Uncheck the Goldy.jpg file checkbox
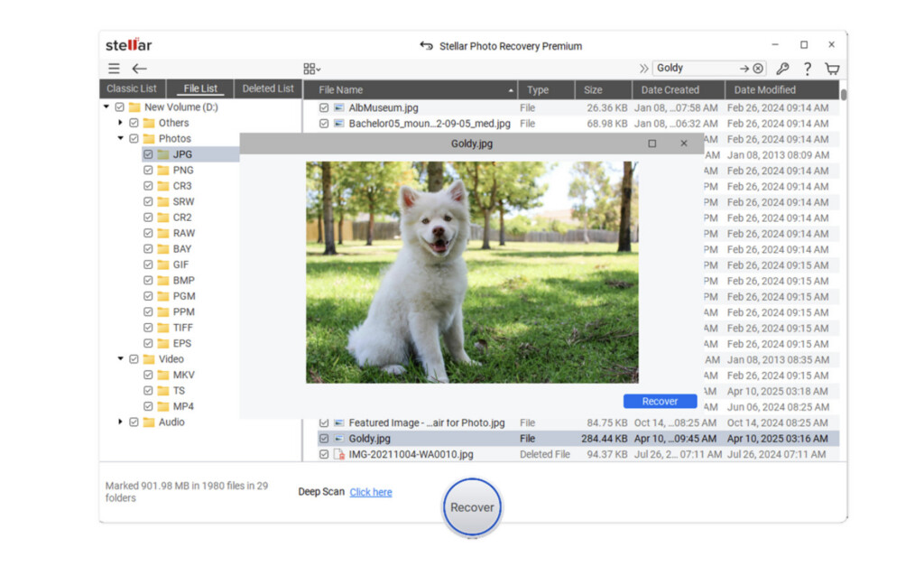The height and width of the screenshot is (566, 924). [x=324, y=439]
